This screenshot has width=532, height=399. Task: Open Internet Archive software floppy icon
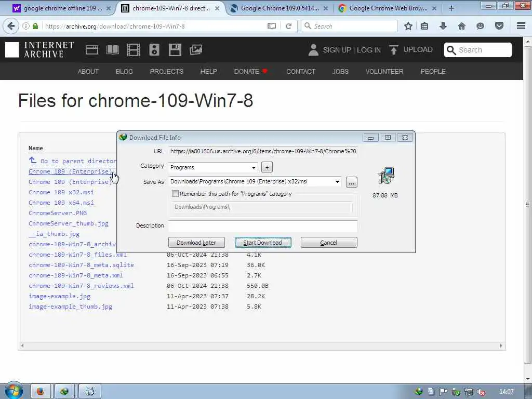(175, 50)
